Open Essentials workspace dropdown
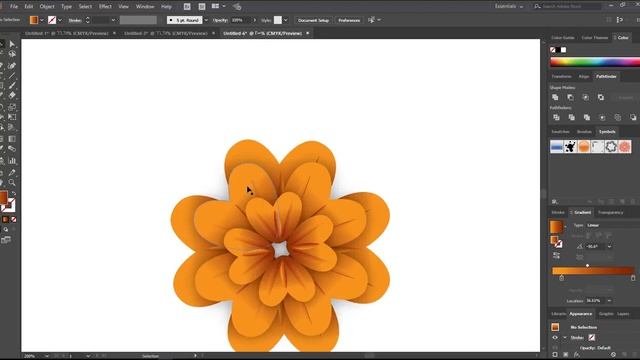This screenshot has width=640, height=360. pyautogui.click(x=509, y=7)
